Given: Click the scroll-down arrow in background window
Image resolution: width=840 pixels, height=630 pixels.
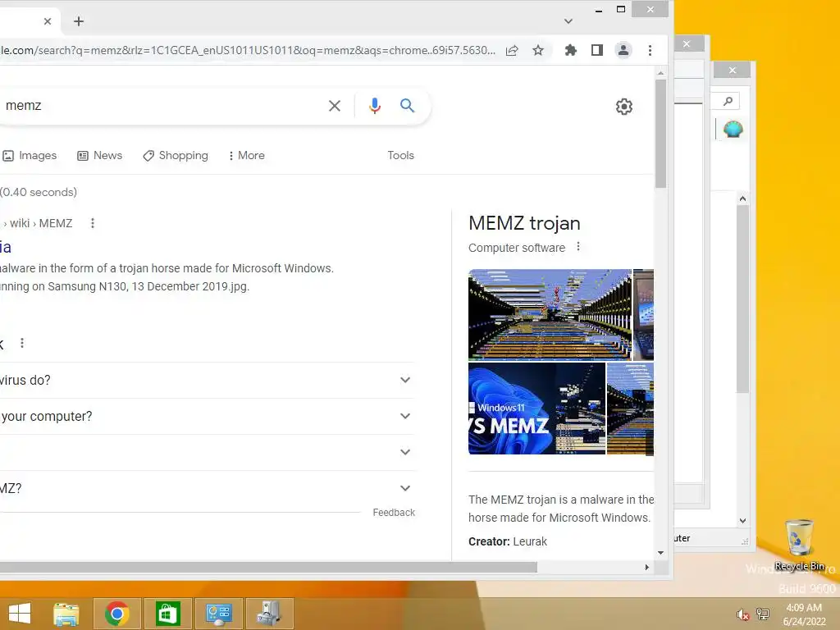Looking at the screenshot, I should tap(742, 521).
